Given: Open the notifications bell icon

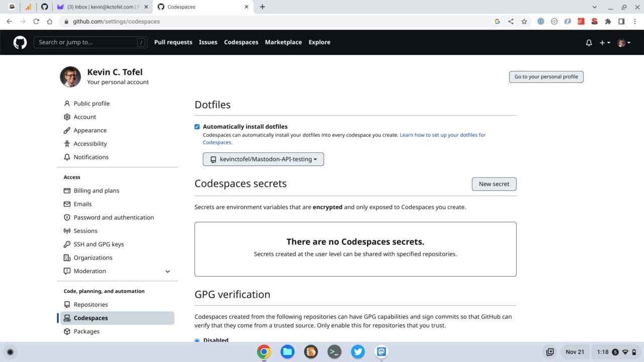Looking at the screenshot, I should 589,43.
